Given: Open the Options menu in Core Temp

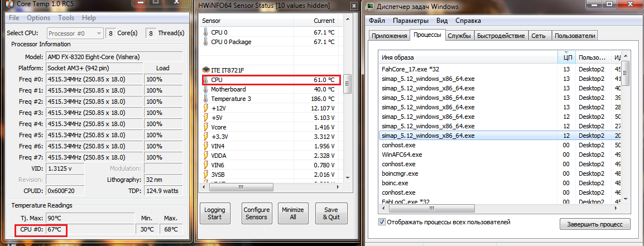Looking at the screenshot, I should pyautogui.click(x=39, y=18).
